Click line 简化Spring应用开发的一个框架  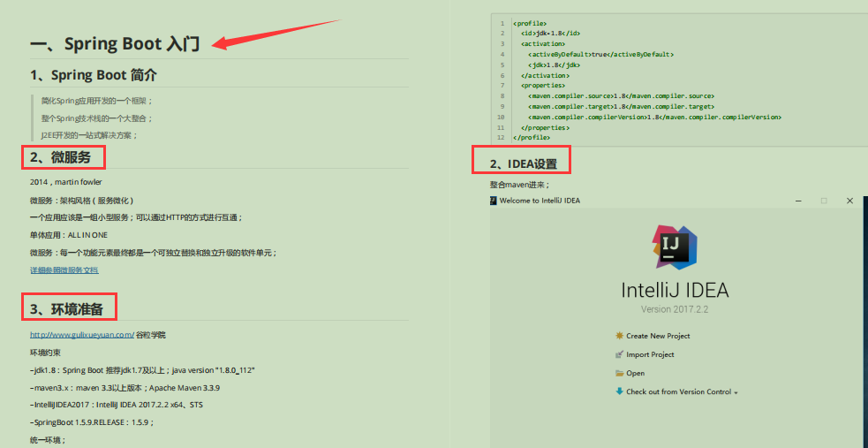[96, 101]
